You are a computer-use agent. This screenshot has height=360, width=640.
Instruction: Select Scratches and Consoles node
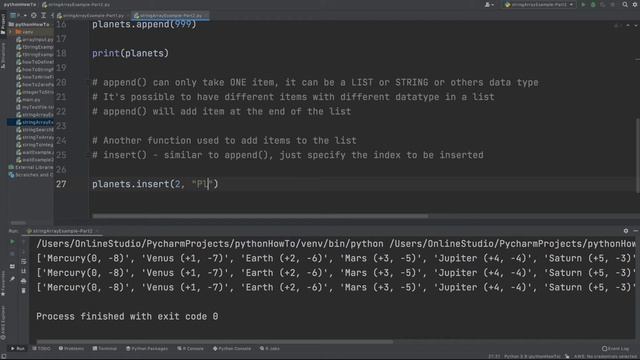click(31, 175)
